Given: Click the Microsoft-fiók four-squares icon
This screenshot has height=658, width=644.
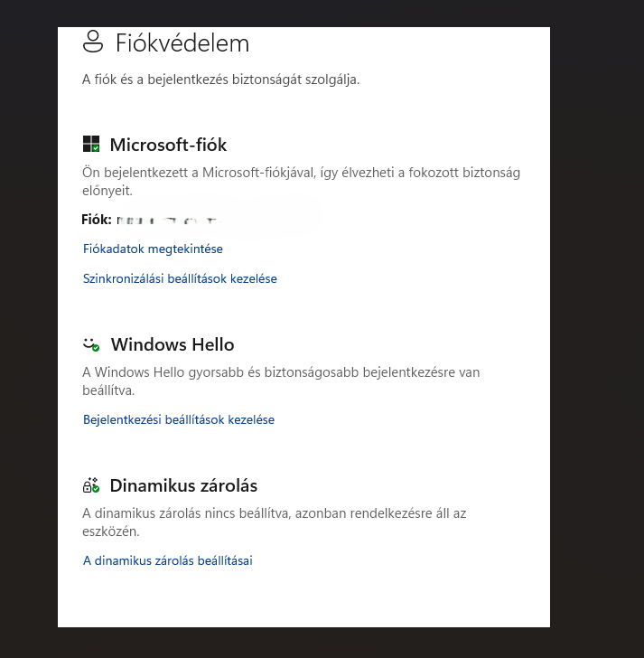Looking at the screenshot, I should pyautogui.click(x=91, y=144).
